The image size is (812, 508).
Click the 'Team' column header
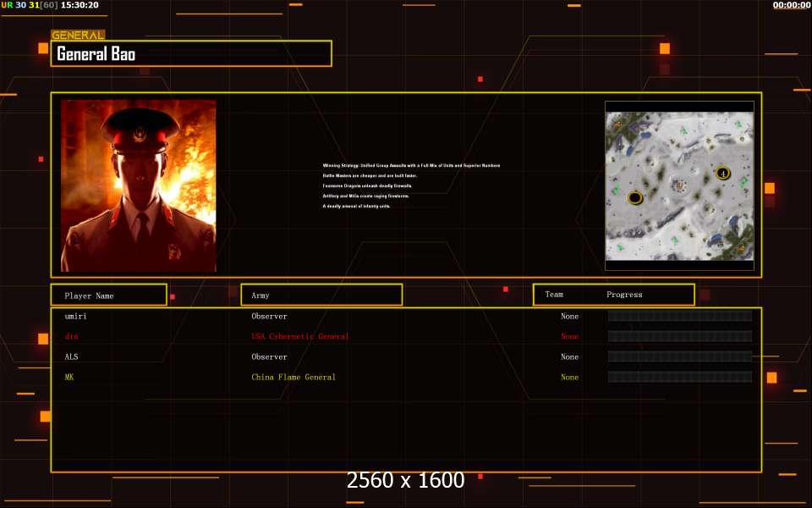pyautogui.click(x=553, y=294)
